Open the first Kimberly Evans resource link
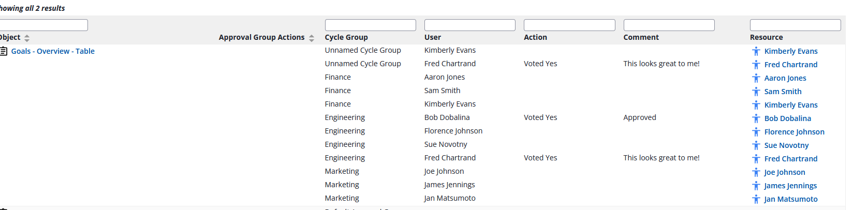Viewport: 868px width, 210px height. click(x=790, y=51)
